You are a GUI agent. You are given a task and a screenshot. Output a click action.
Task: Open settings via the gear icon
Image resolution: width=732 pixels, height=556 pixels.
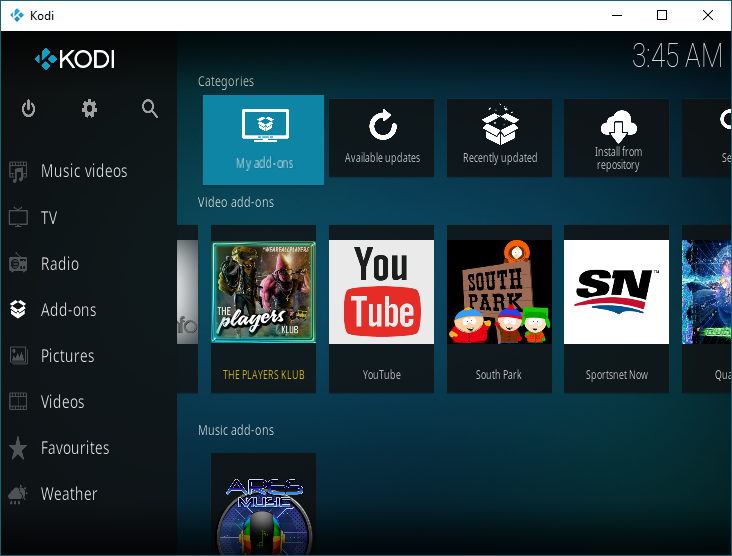(89, 109)
